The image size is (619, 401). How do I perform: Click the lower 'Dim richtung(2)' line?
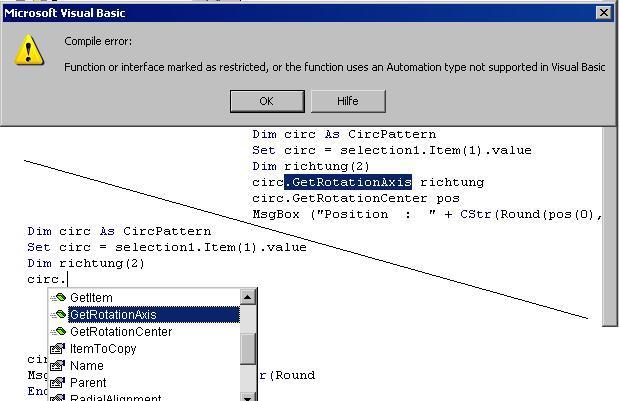(x=86, y=263)
